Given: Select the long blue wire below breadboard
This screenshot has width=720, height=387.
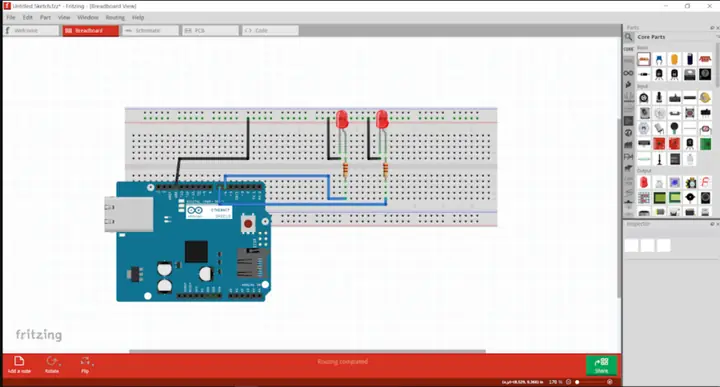Looking at the screenshot, I should 303,204.
